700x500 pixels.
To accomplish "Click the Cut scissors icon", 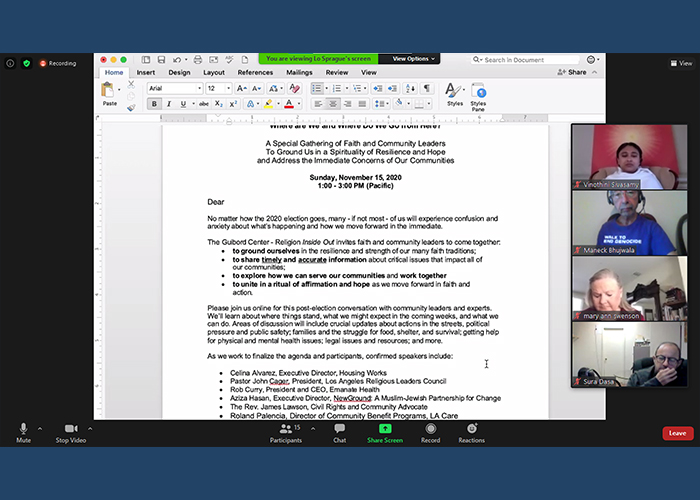I will (131, 84).
